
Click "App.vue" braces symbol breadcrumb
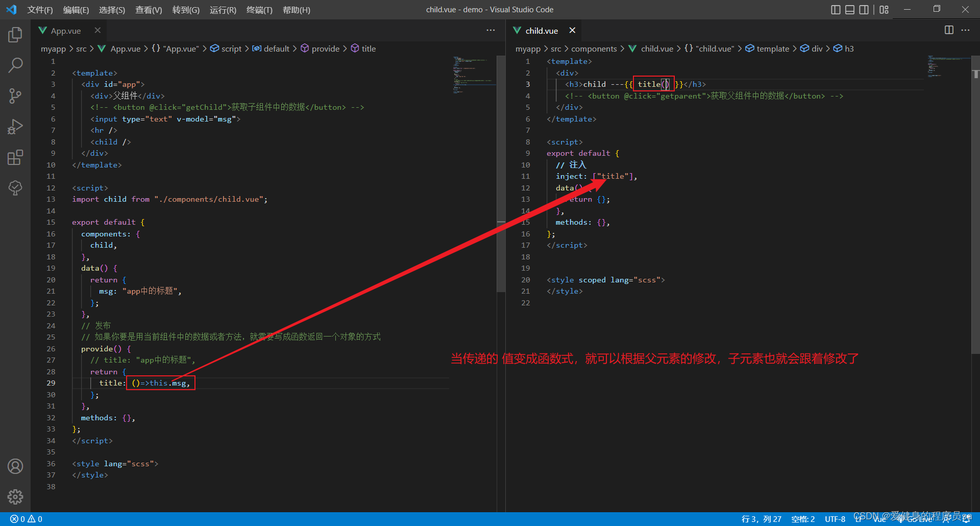(175, 49)
